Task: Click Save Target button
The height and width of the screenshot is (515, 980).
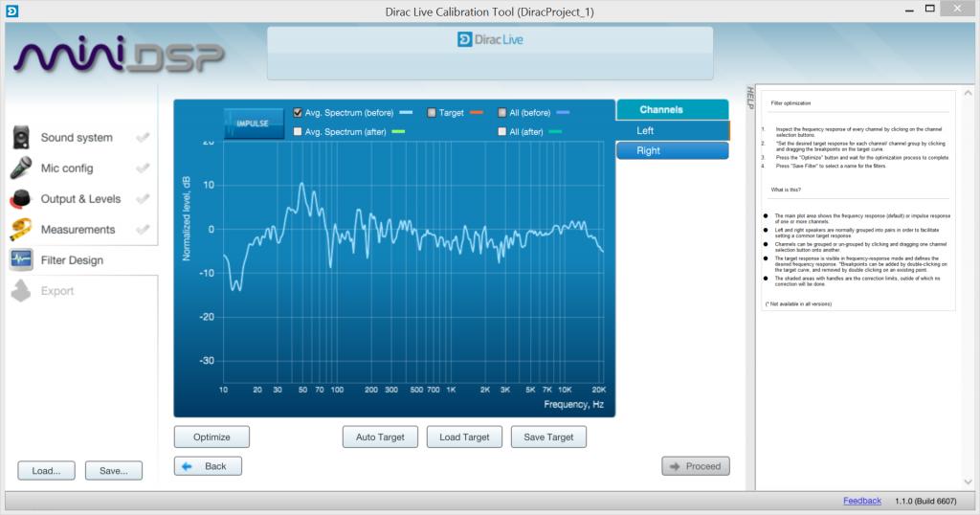Action: coord(548,437)
